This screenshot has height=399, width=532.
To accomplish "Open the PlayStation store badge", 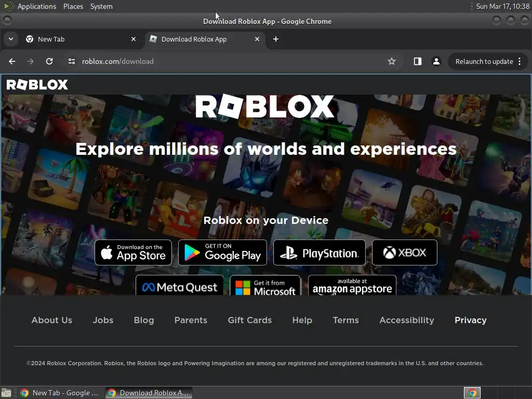I will pyautogui.click(x=320, y=252).
